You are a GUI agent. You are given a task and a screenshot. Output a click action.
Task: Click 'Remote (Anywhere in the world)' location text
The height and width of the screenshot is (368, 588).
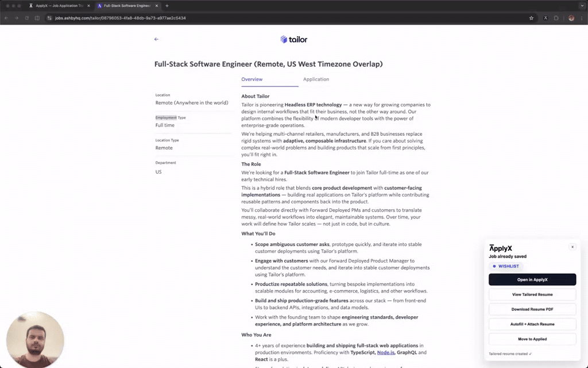point(192,103)
